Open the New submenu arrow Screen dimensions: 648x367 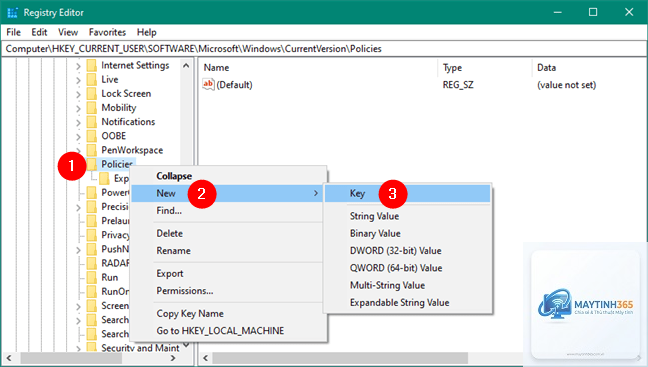coord(316,193)
